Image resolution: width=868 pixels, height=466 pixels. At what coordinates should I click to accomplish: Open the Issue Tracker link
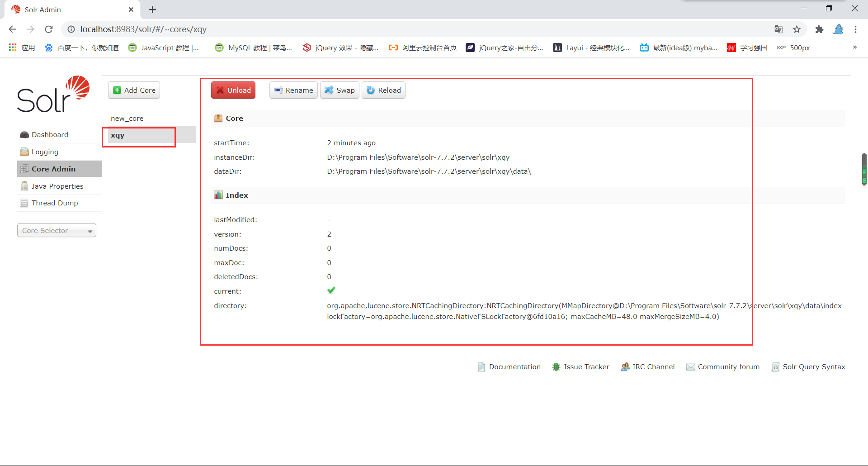(x=586, y=367)
